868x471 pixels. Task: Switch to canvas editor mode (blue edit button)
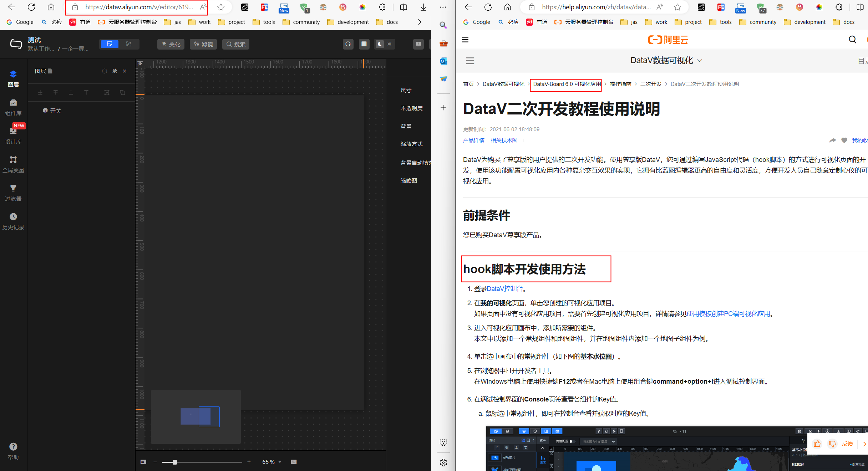click(x=110, y=44)
